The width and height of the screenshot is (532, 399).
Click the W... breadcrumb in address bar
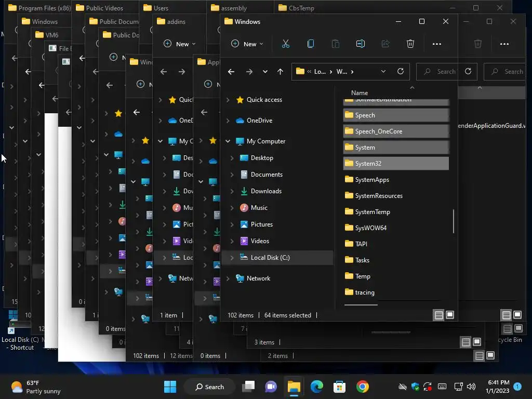pyautogui.click(x=342, y=72)
